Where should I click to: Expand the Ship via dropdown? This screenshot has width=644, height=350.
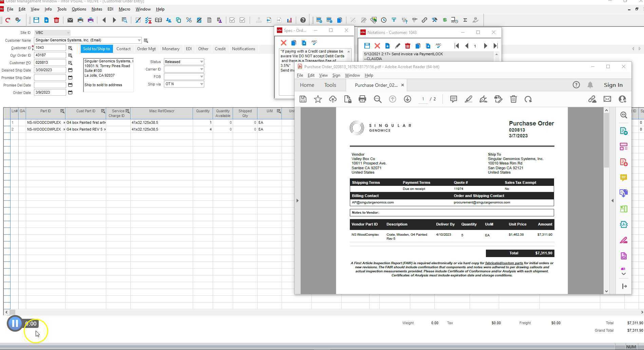click(x=202, y=84)
